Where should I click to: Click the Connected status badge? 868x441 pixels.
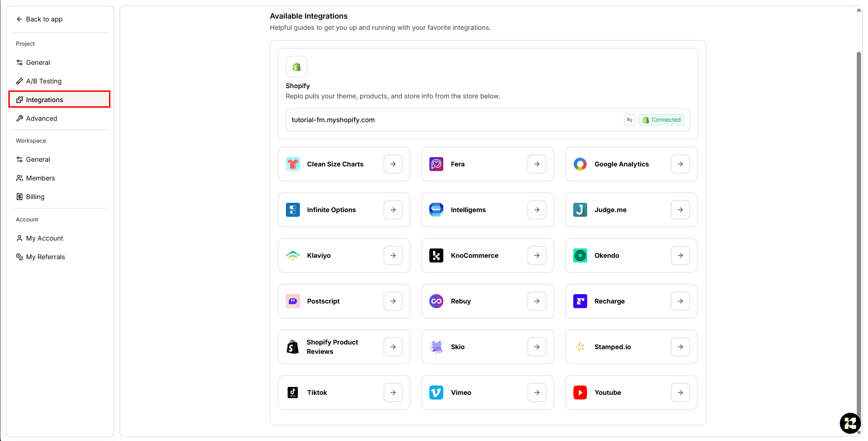point(661,120)
